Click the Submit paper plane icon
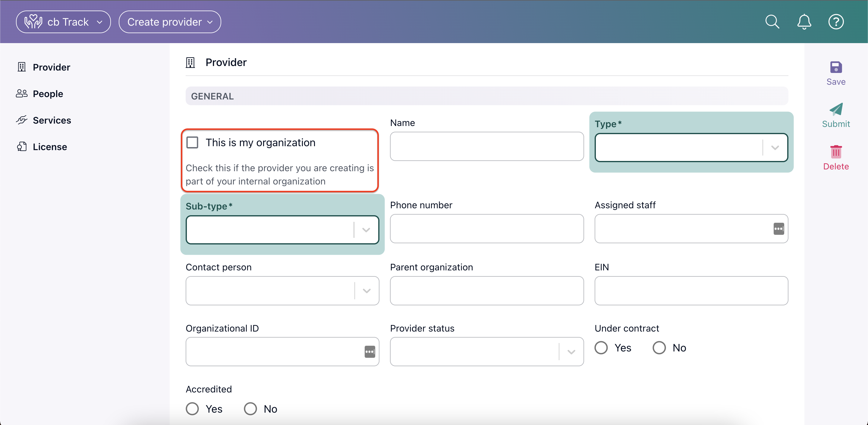This screenshot has width=868, height=425. click(836, 109)
